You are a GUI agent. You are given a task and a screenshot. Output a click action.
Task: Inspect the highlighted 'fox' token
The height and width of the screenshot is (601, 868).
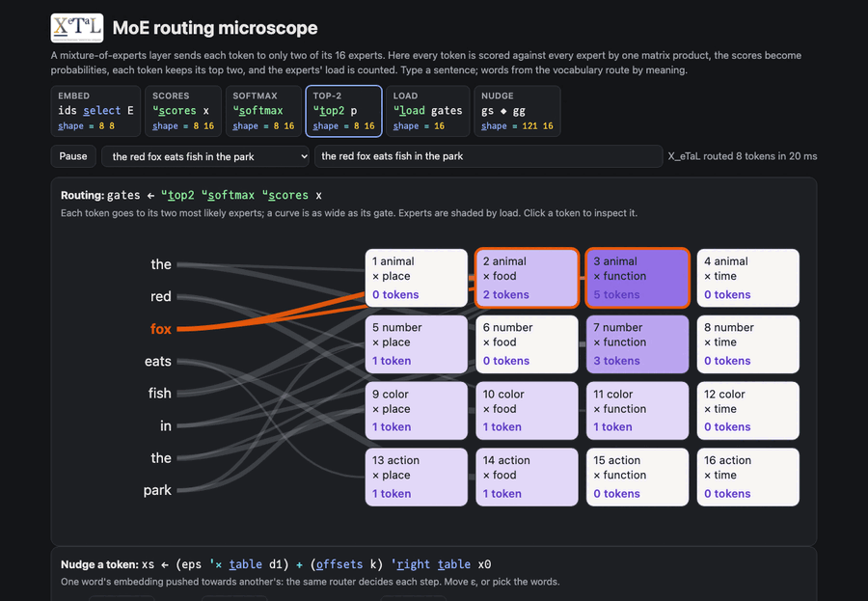[x=160, y=328]
